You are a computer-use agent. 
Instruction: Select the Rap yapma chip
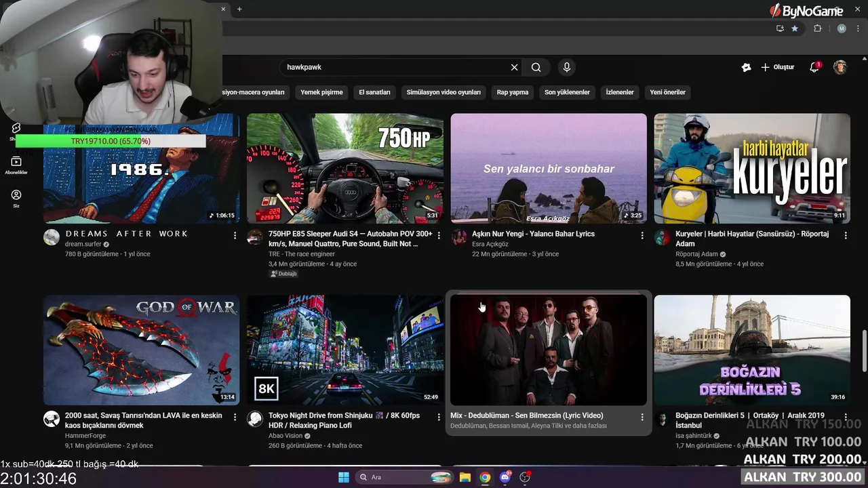(513, 92)
